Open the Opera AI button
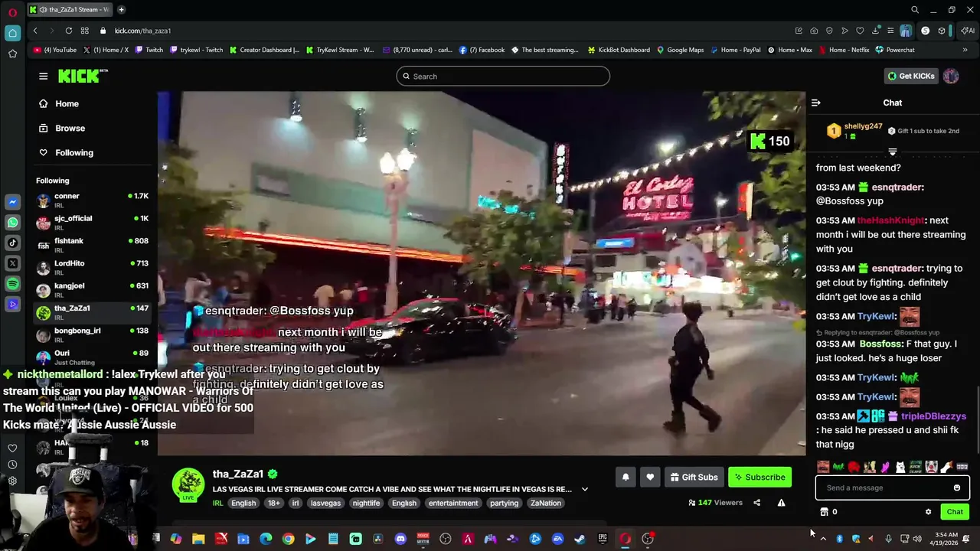 [x=969, y=31]
